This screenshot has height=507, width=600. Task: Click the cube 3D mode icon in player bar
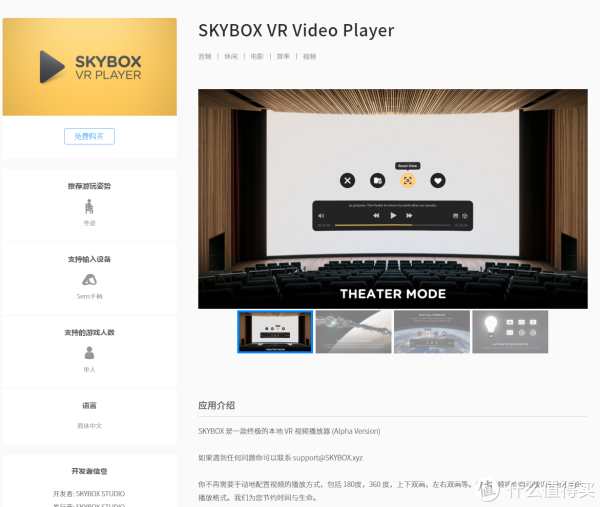click(x=465, y=216)
